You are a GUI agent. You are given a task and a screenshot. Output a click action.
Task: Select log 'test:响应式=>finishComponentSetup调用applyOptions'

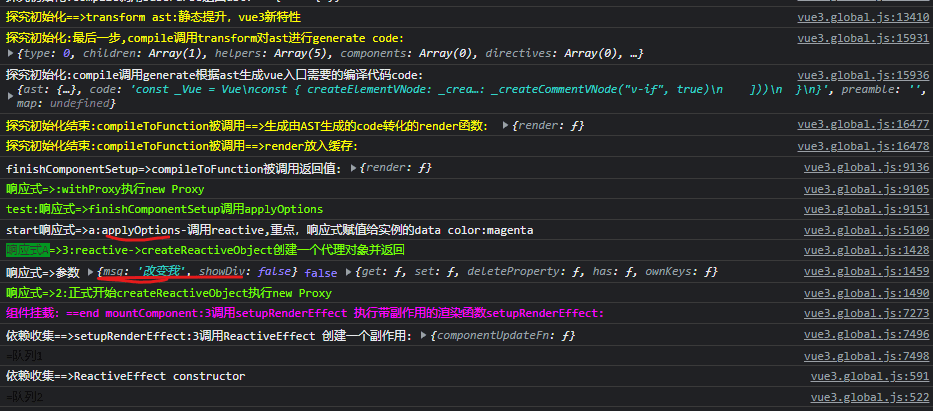click(165, 209)
